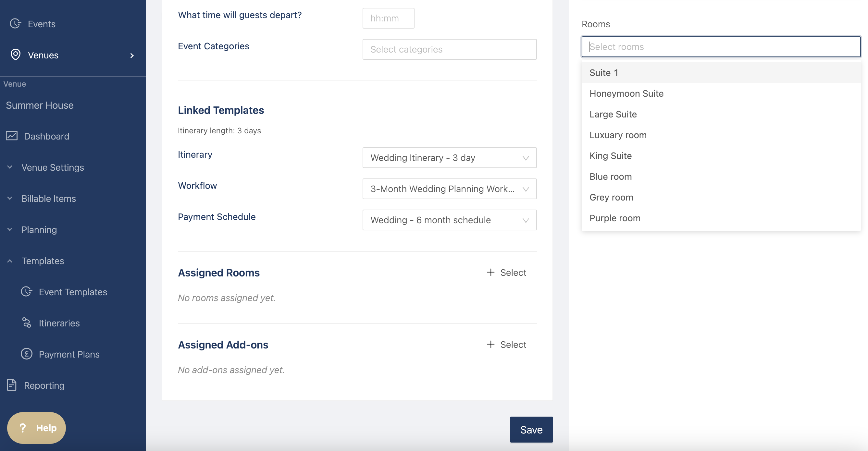Click the Payment Plans pound icon
Viewport: 868px width, 451px height.
tap(27, 354)
